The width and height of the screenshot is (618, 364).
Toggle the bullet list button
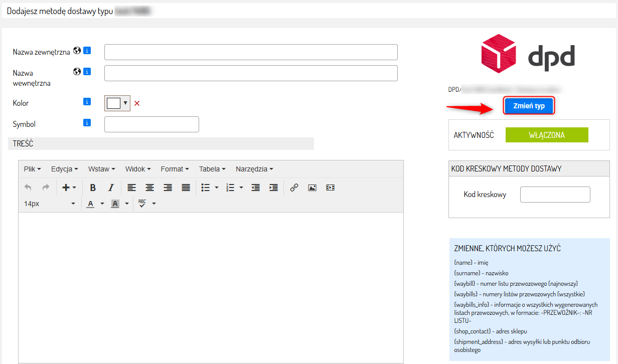[205, 188]
